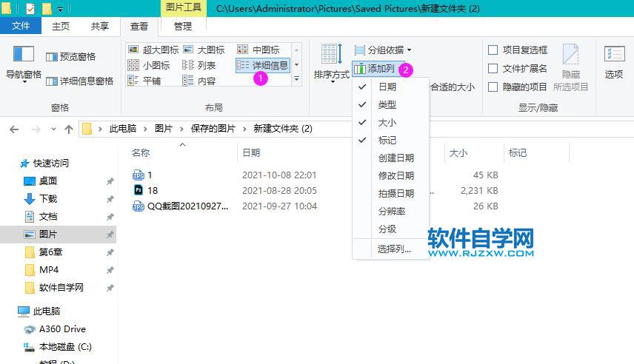Open the 添加列 add columns dropdown
The width and height of the screenshot is (634, 364).
tap(379, 69)
